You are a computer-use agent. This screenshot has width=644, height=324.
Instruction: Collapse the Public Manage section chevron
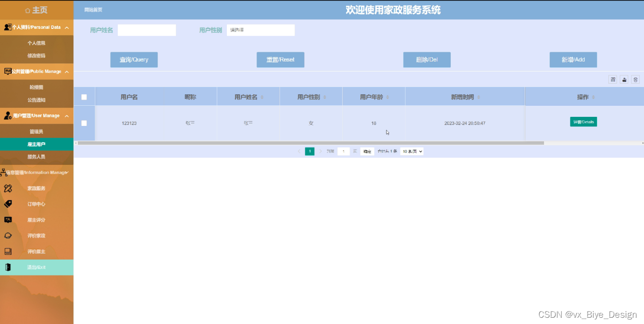(x=67, y=72)
